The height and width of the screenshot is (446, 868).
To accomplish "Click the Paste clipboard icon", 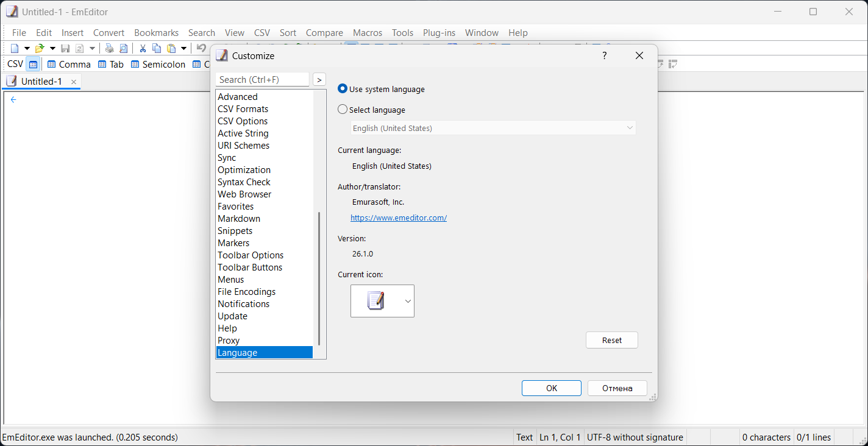I will click(x=171, y=48).
